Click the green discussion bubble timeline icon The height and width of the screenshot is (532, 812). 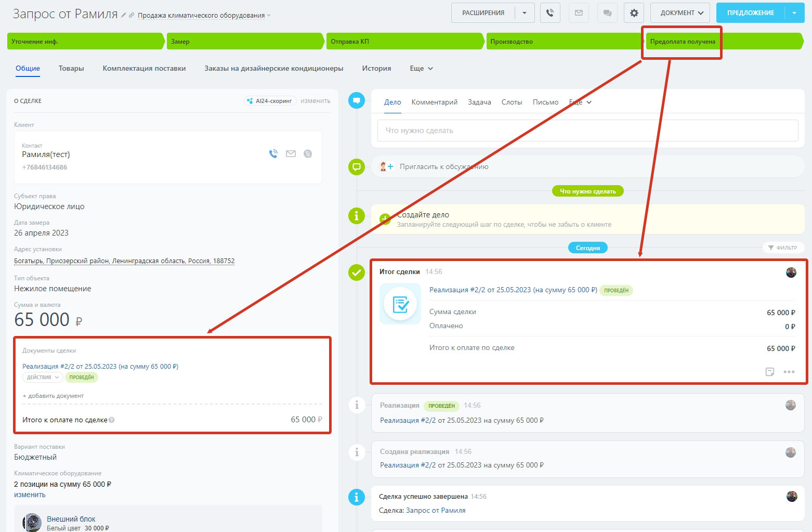coord(357,167)
